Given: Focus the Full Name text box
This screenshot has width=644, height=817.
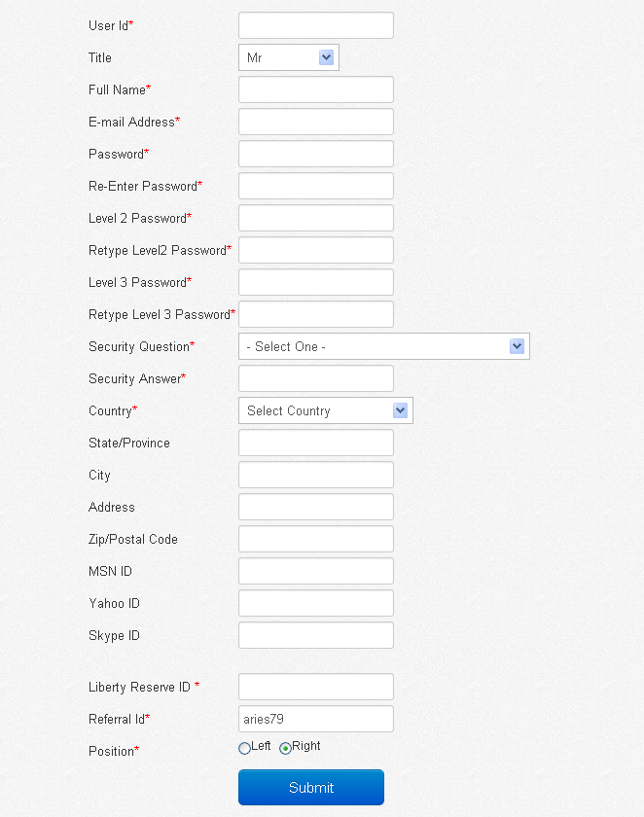Looking at the screenshot, I should pyautogui.click(x=316, y=89).
